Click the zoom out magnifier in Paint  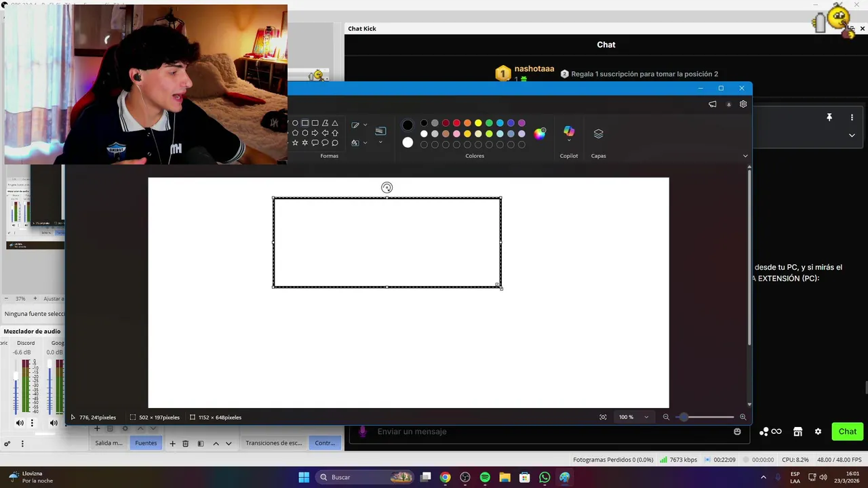(666, 417)
